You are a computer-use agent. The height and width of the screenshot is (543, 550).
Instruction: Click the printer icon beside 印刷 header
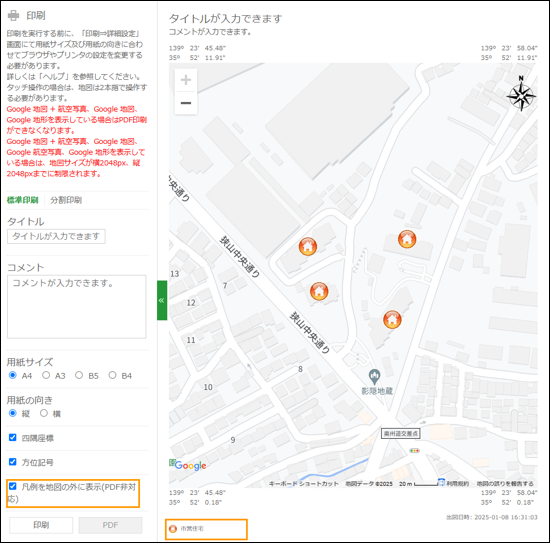pos(13,15)
